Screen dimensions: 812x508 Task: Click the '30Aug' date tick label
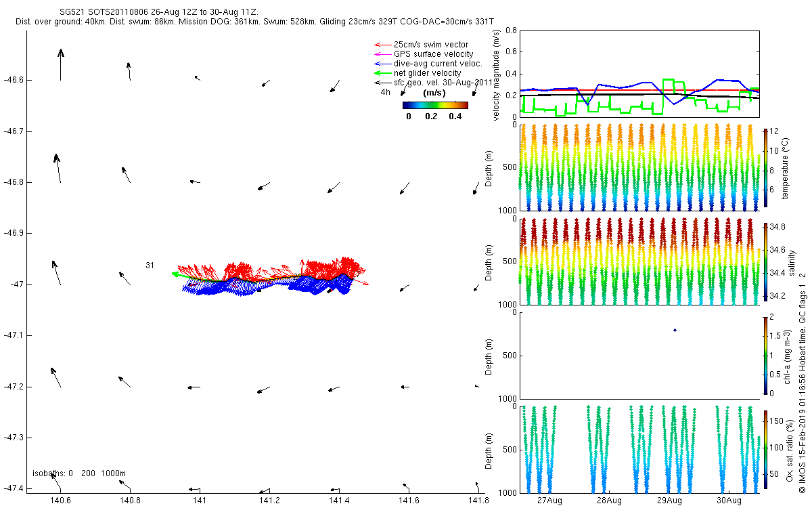click(x=729, y=501)
